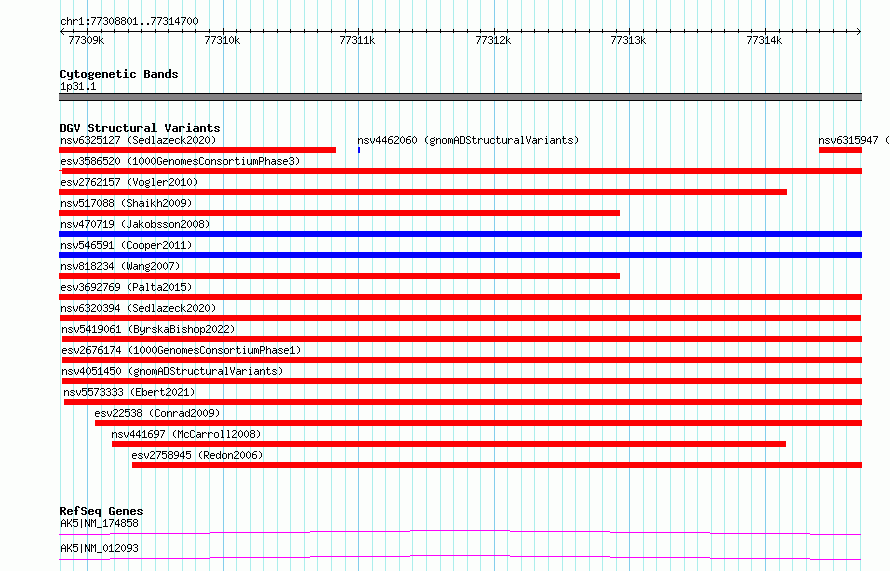Viewport: 890px width, 571px height.
Task: Click the 77311k ruler mark
Action: pyautogui.click(x=357, y=40)
